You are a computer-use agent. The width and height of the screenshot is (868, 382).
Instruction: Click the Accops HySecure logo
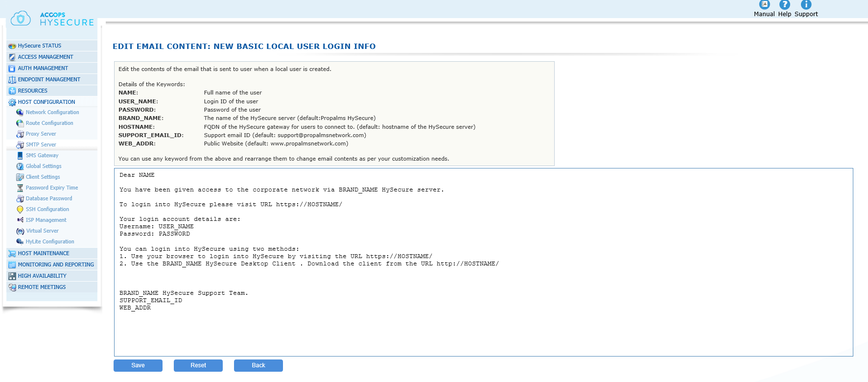click(x=52, y=19)
